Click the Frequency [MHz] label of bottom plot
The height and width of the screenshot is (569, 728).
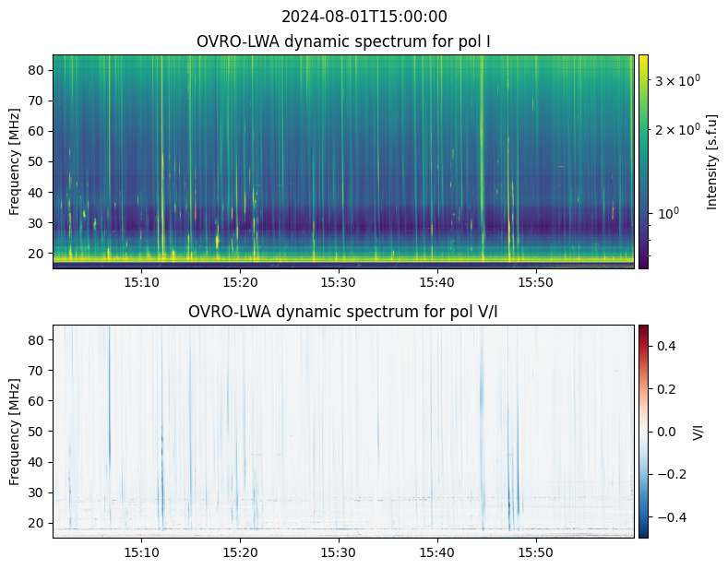point(15,433)
